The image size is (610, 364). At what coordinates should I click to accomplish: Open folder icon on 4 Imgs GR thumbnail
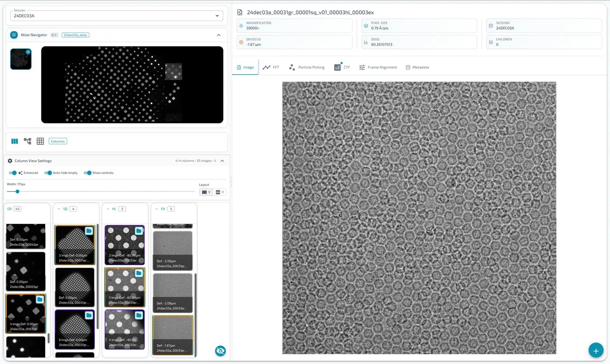(x=40, y=299)
